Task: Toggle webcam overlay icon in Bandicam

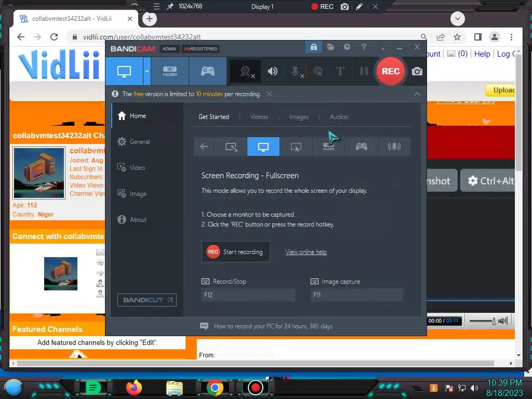Action: pos(245,71)
